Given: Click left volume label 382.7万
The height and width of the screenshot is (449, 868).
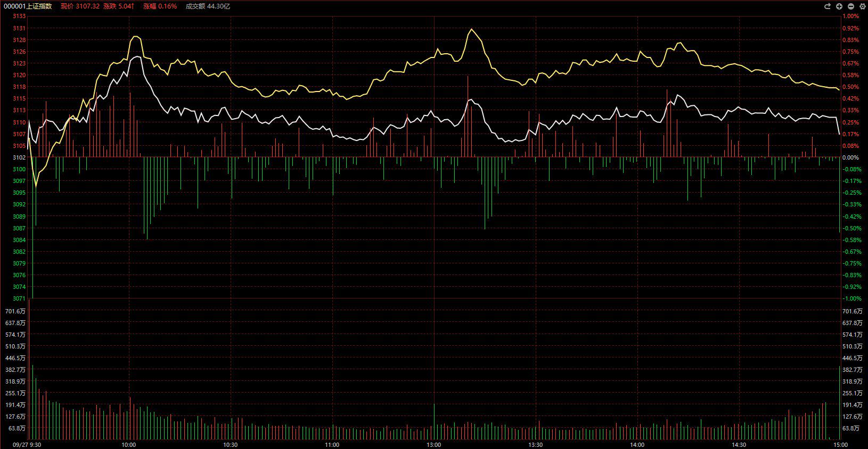Looking at the screenshot, I should (15, 370).
